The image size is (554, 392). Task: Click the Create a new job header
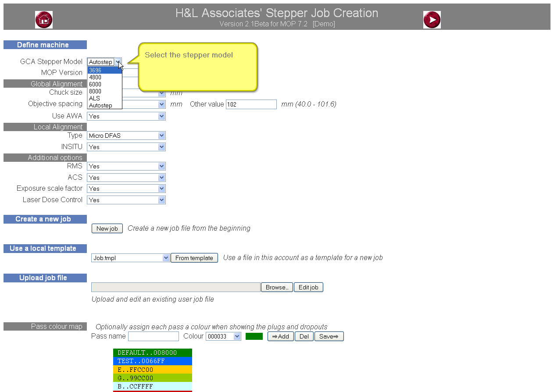(45, 219)
